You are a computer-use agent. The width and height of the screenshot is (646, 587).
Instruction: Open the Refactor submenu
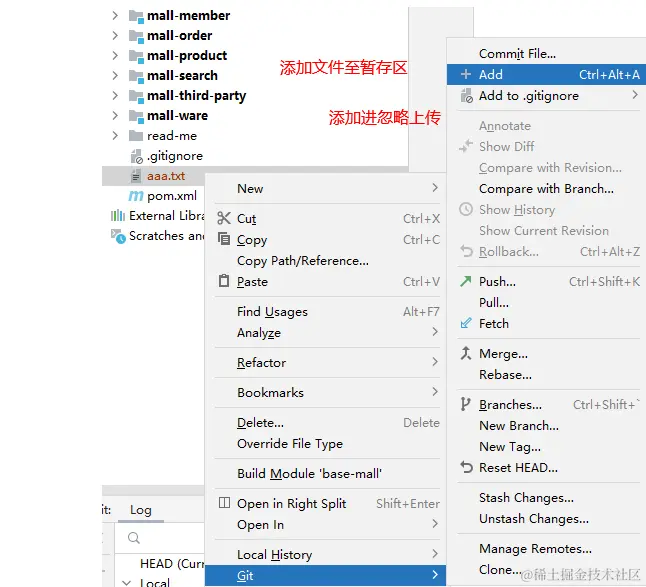[325, 362]
